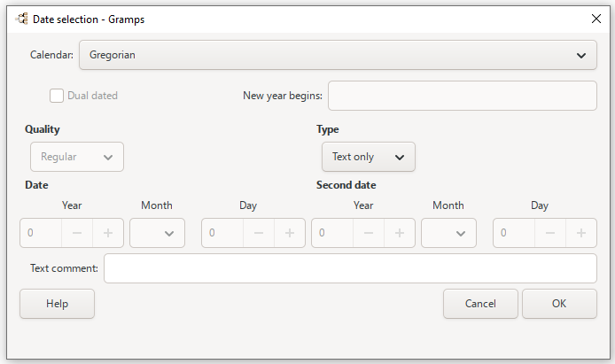Image resolution: width=615 pixels, height=364 pixels.
Task: Click Cancel to dismiss the dialog
Action: click(x=480, y=304)
